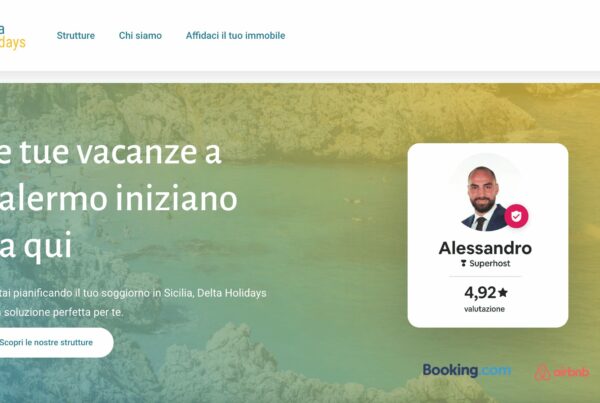Click the 4,92 rating number

tap(480, 293)
